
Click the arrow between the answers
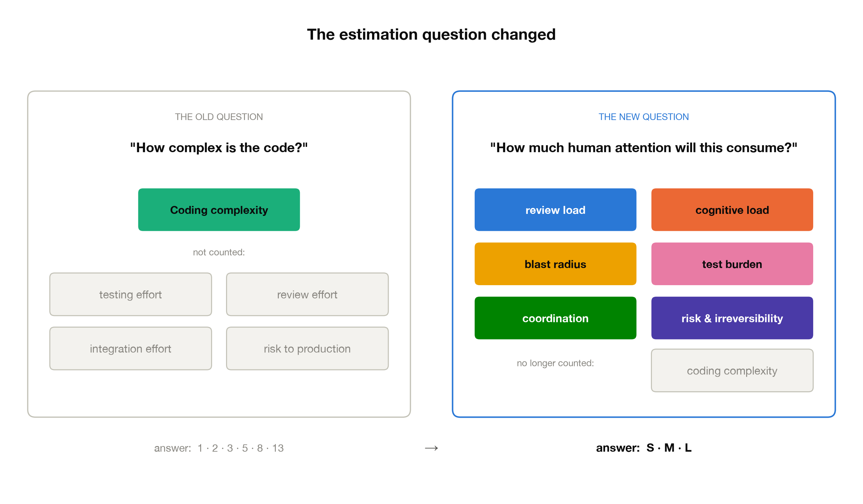pos(431,448)
